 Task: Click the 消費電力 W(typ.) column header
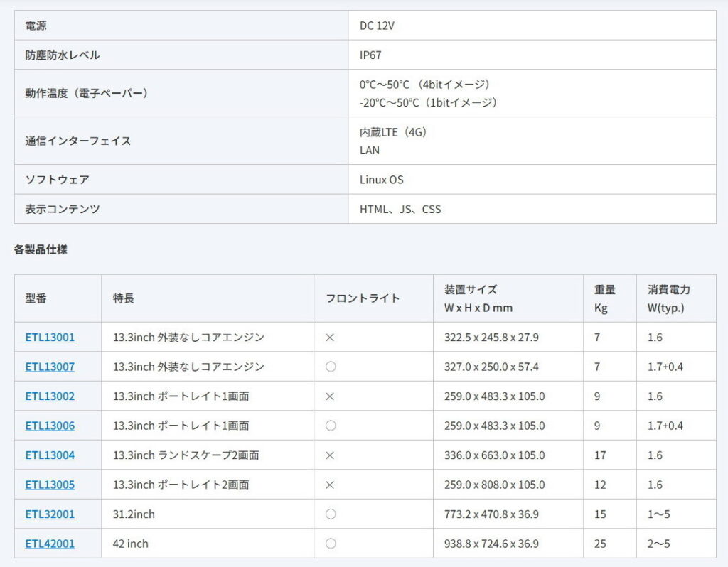668,298
